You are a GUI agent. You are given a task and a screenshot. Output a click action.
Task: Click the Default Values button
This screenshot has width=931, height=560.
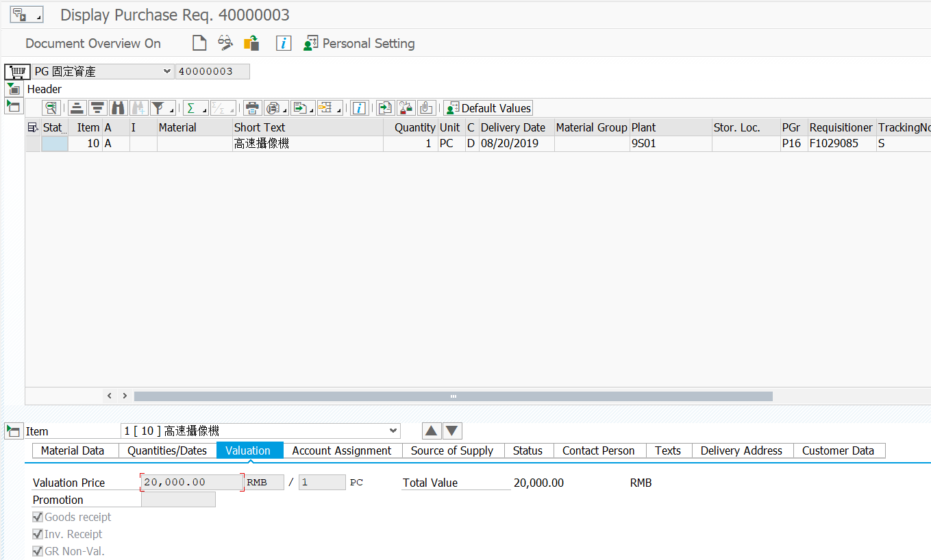coord(488,107)
